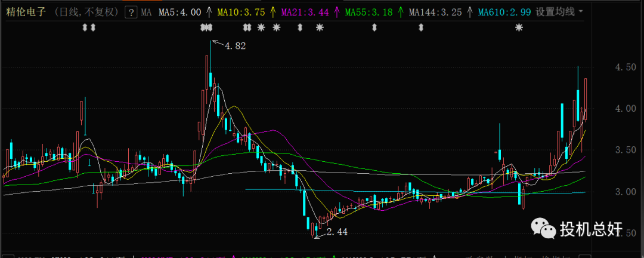Click the green MA55 up arrow

(x=400, y=11)
